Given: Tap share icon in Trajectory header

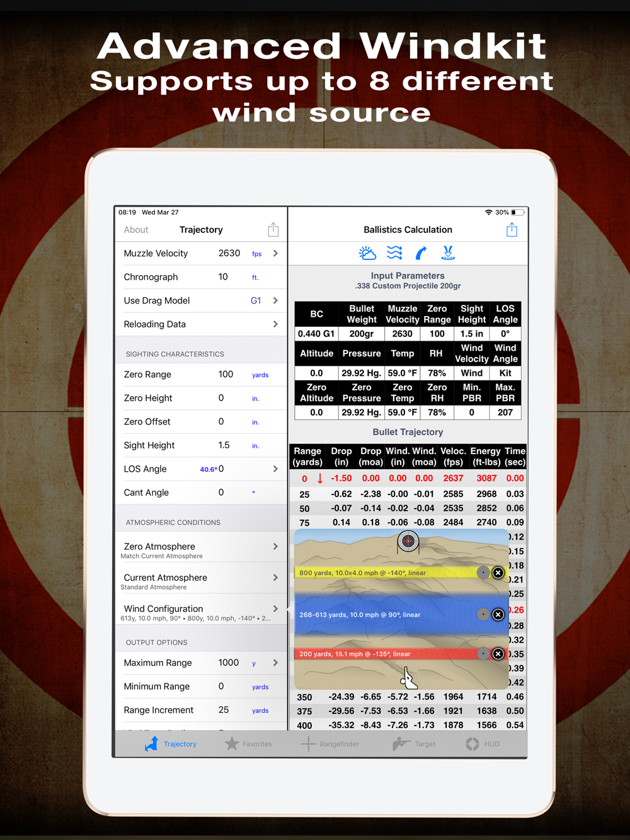Looking at the screenshot, I should click(273, 230).
